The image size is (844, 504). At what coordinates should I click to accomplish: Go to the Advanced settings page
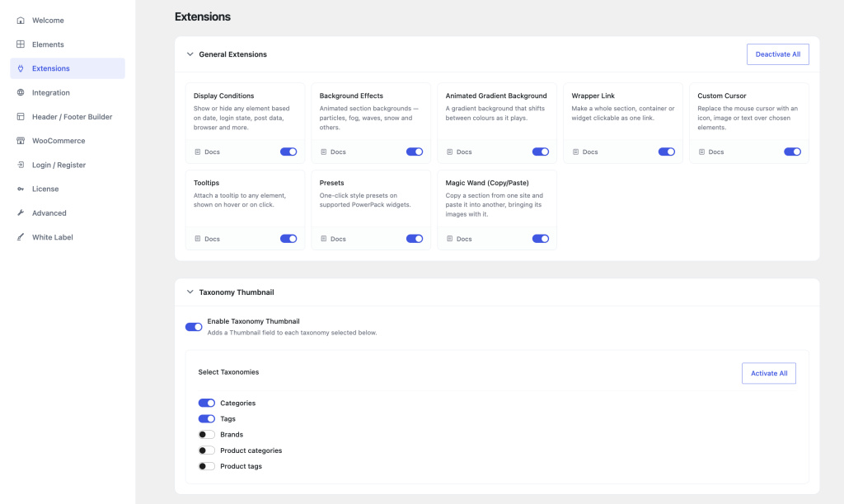click(68, 213)
